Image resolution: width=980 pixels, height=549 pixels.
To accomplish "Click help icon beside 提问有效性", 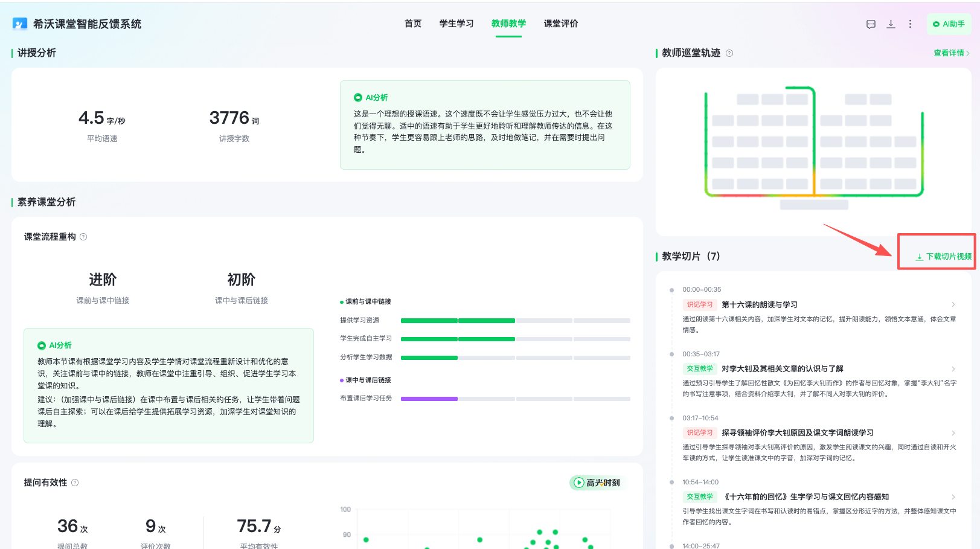I will pyautogui.click(x=75, y=483).
